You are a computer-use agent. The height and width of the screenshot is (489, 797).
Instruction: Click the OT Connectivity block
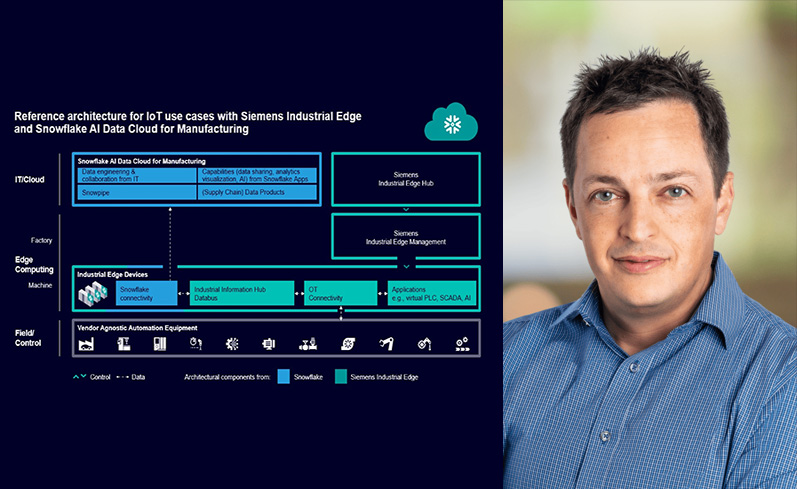(340, 293)
